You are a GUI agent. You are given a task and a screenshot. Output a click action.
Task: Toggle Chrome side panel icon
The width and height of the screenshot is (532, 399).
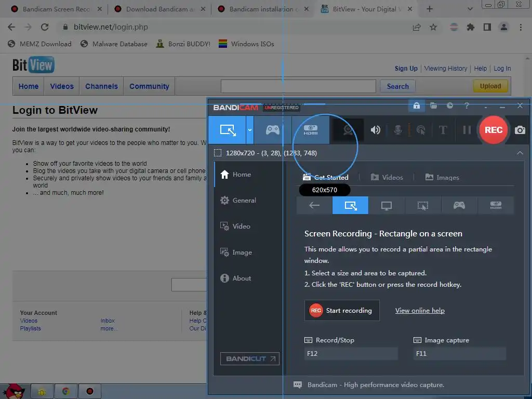point(487,27)
